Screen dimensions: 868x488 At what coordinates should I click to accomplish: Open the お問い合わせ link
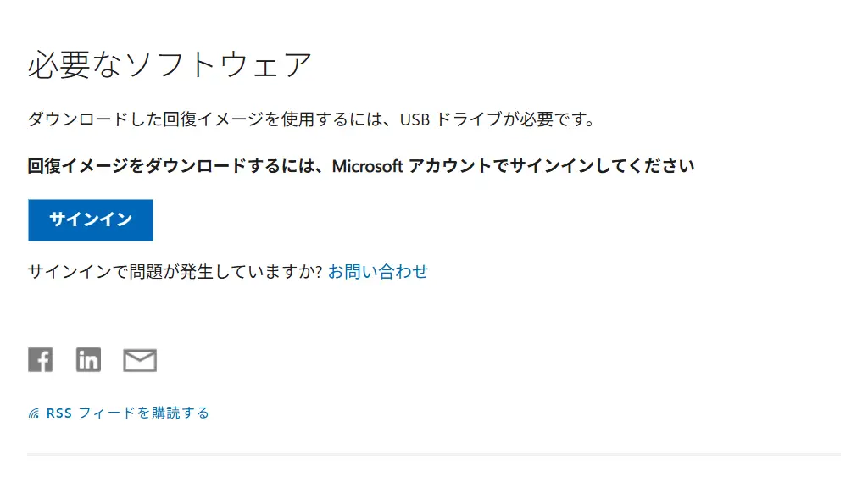pos(378,272)
